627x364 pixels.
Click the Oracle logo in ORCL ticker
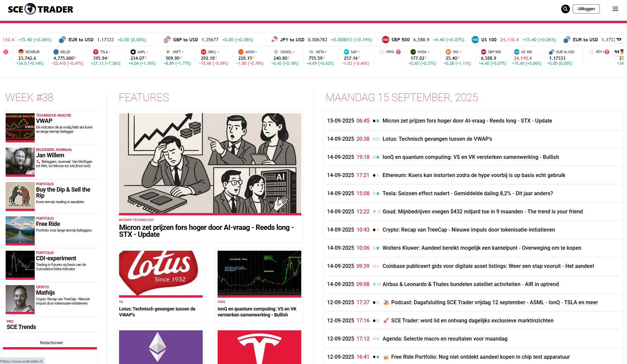pos(203,52)
